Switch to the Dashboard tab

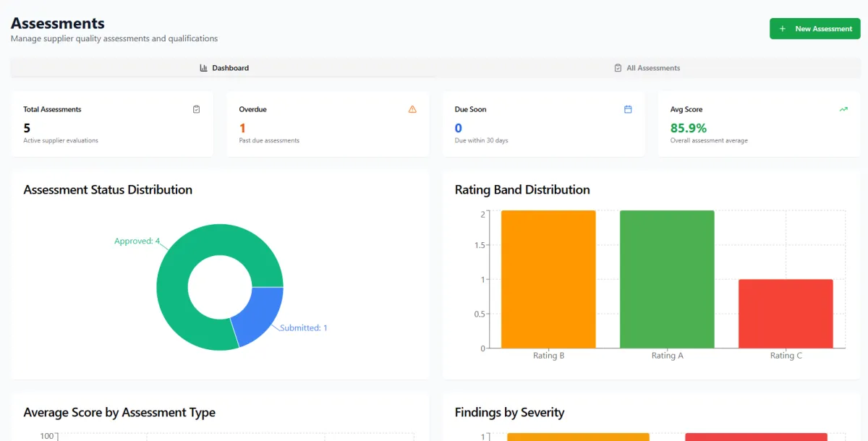[x=224, y=68]
